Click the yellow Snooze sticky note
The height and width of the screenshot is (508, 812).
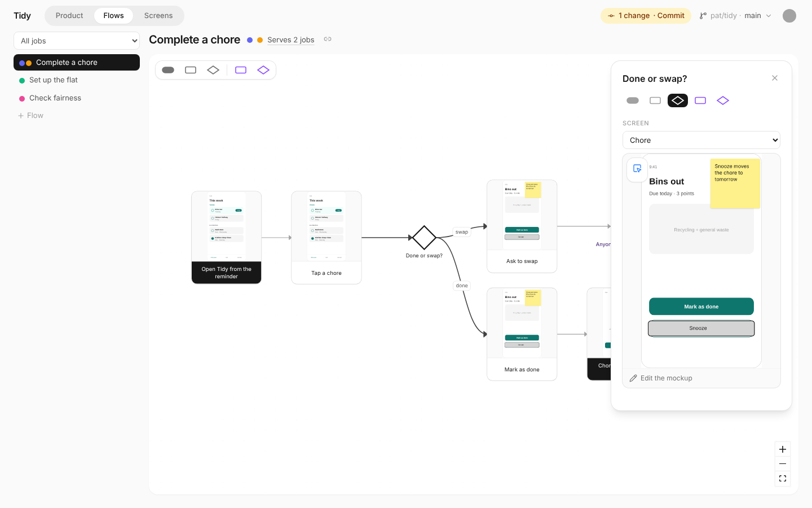coord(735,183)
